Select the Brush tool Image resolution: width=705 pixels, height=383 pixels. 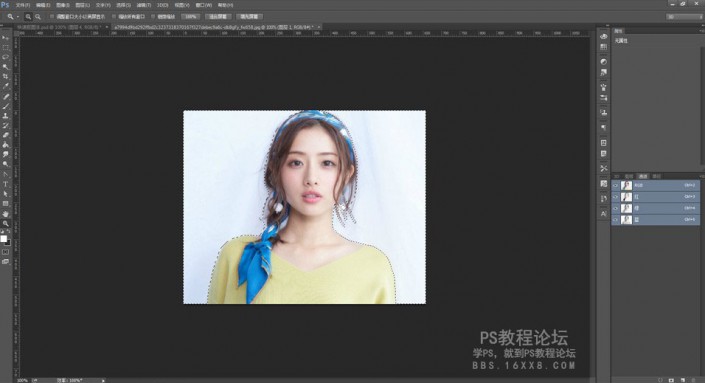coord(5,107)
